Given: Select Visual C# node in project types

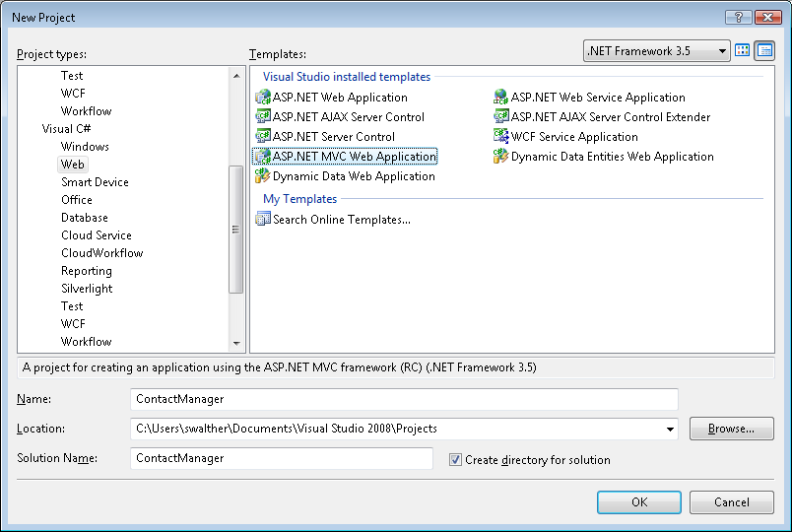Looking at the screenshot, I should [67, 129].
